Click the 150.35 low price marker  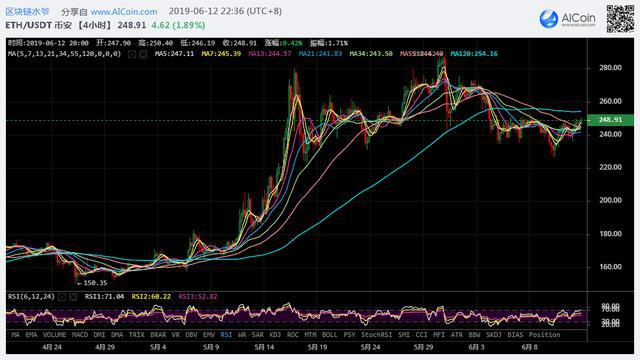point(92,283)
